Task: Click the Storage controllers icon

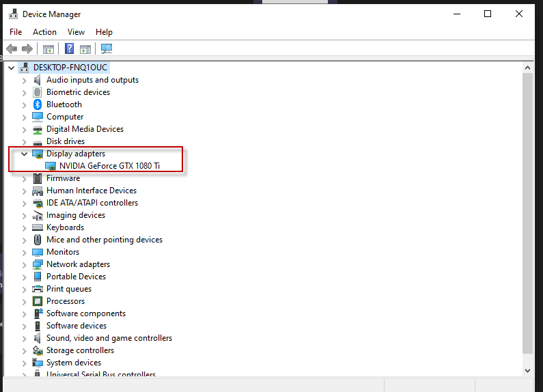Action: click(x=38, y=350)
